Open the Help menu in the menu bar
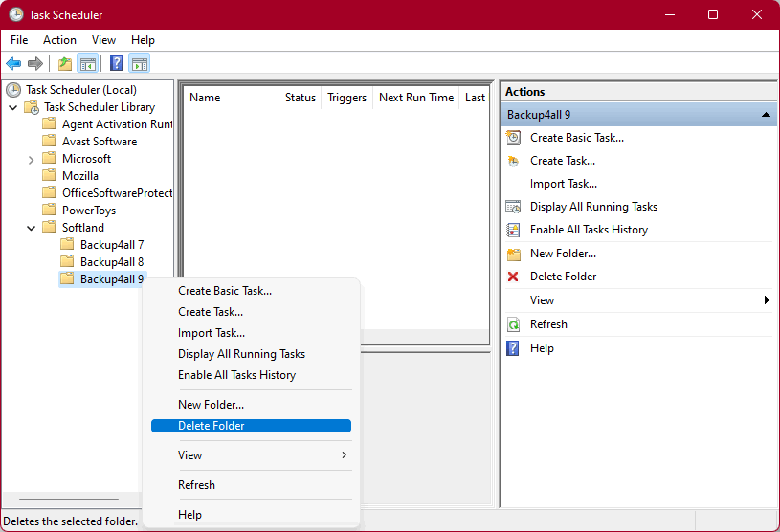The width and height of the screenshot is (780, 532). point(143,40)
